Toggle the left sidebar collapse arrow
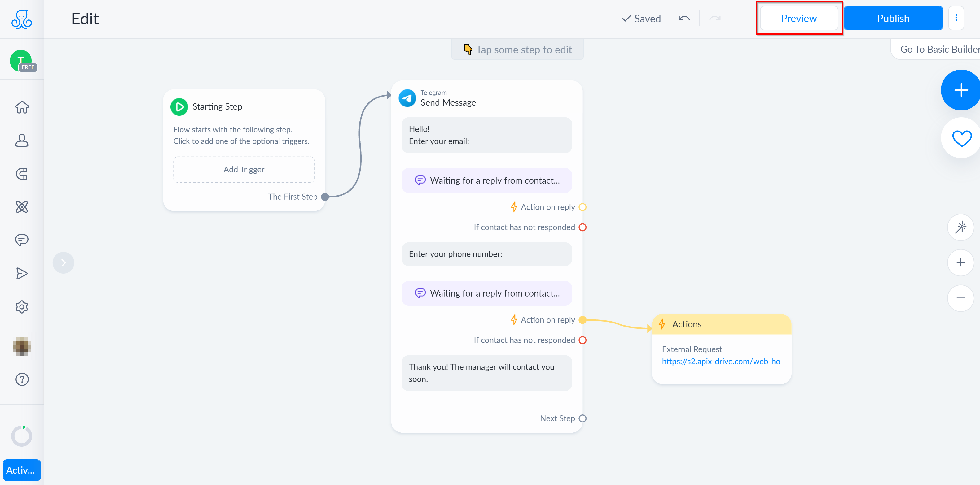The width and height of the screenshot is (980, 485). pyautogui.click(x=63, y=263)
